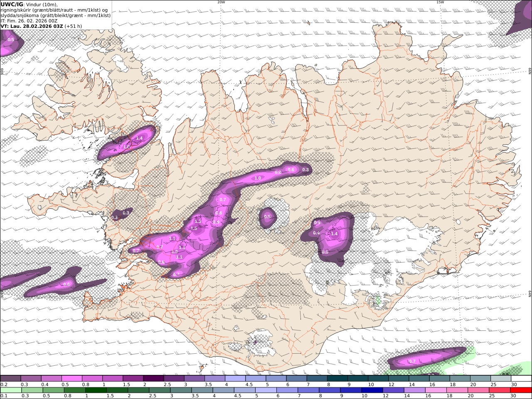532x399 pixels.
Task: Click the 1.3 snowfall value on the map
Action: click(x=198, y=222)
